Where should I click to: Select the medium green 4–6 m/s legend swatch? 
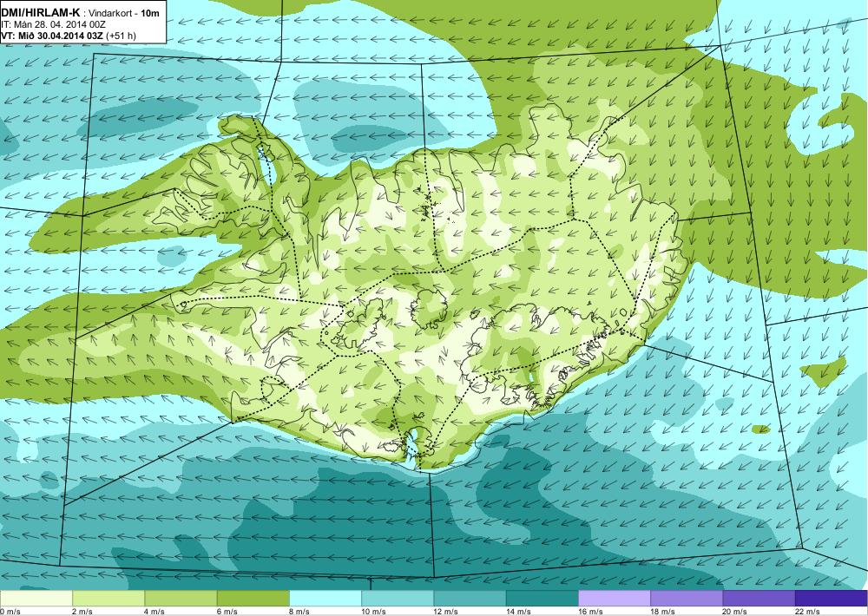pyautogui.click(x=181, y=599)
